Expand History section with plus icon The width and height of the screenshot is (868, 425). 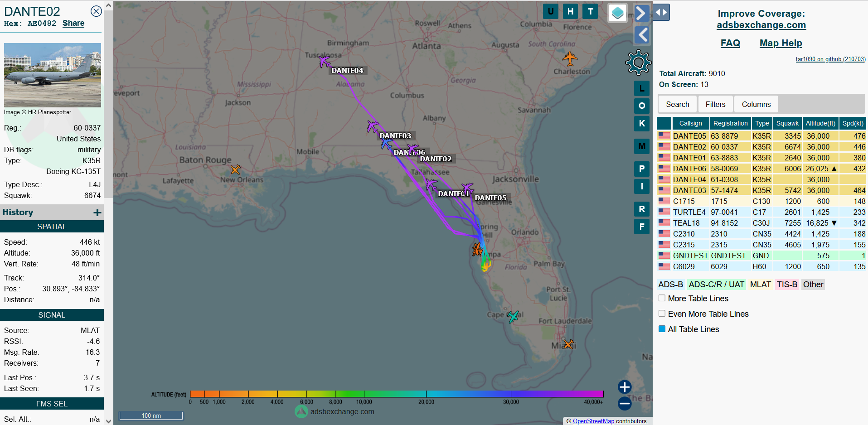click(97, 212)
